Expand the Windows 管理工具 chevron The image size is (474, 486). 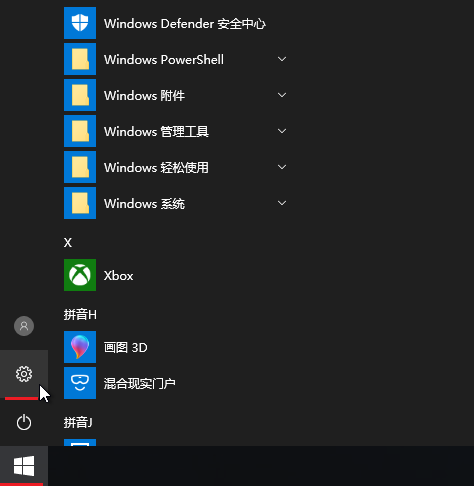pos(282,131)
